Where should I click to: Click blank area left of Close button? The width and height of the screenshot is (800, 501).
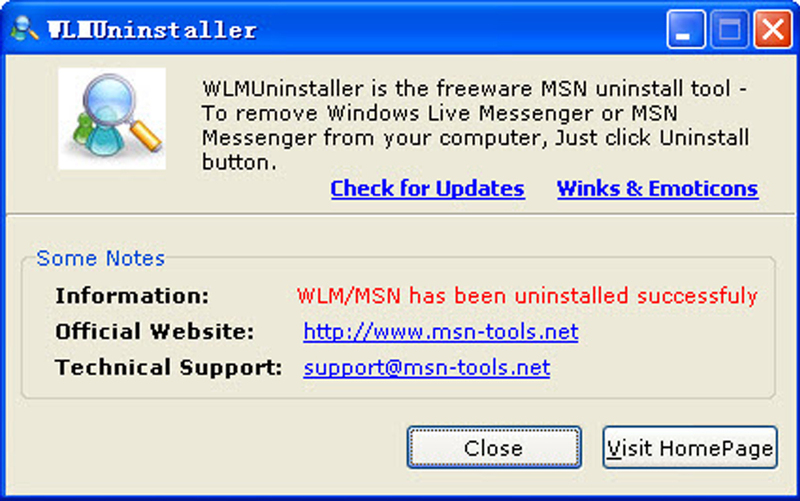[204, 447]
